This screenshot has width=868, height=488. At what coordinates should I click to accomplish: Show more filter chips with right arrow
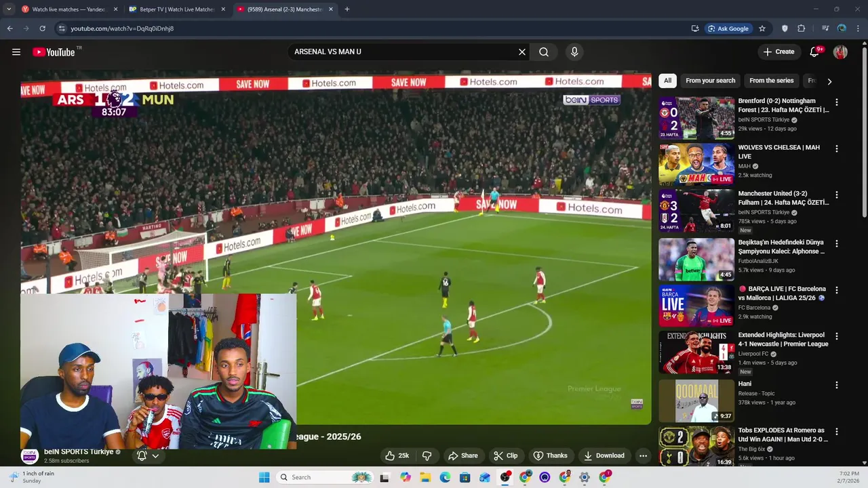[829, 81]
